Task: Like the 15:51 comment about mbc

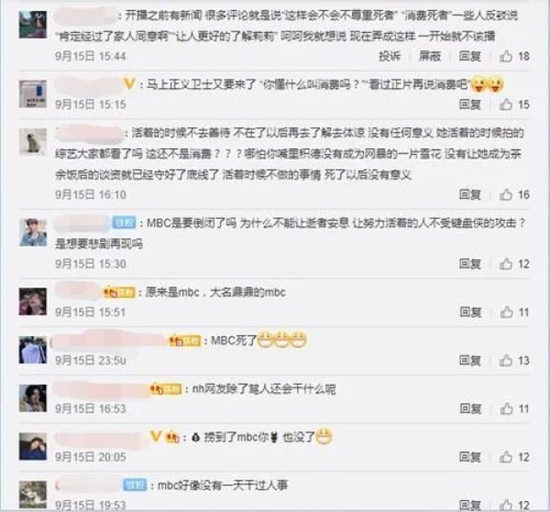Action: click(506, 312)
